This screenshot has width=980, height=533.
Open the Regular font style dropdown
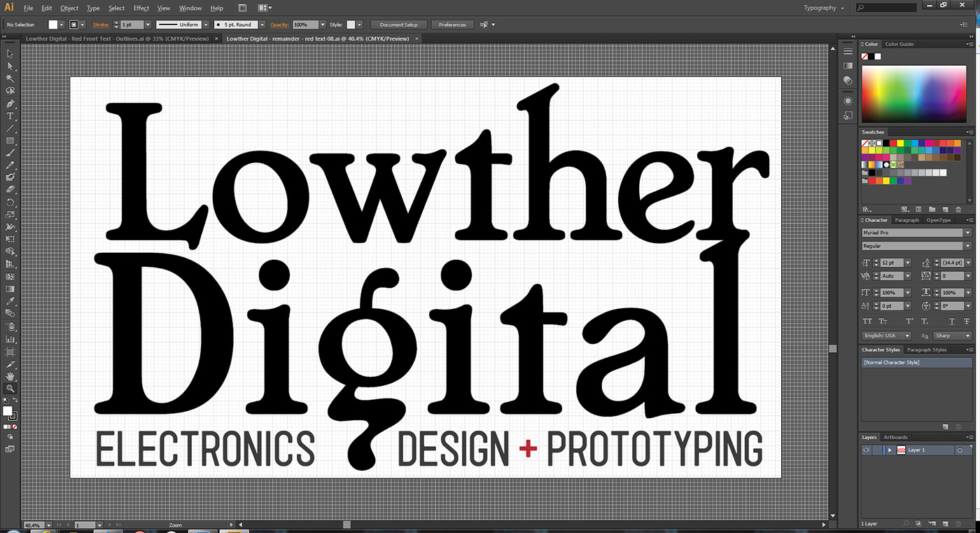967,246
